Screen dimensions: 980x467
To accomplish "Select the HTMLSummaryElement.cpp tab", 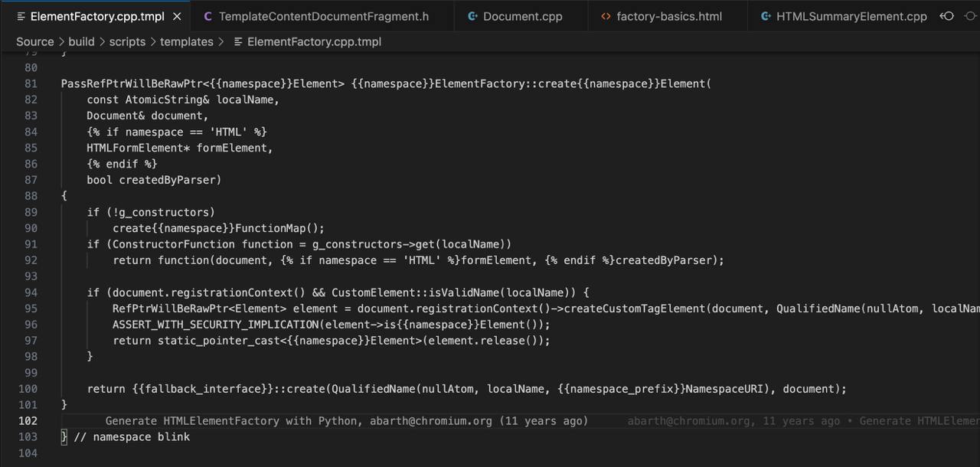I will pyautogui.click(x=851, y=16).
